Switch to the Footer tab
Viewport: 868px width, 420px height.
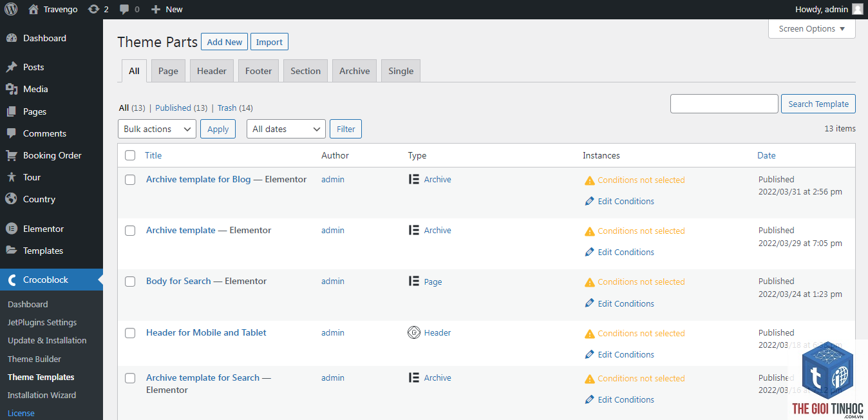258,71
